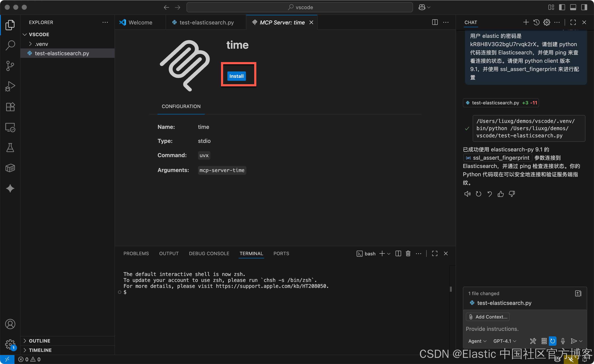Open send options dropdown arrow

581,341
